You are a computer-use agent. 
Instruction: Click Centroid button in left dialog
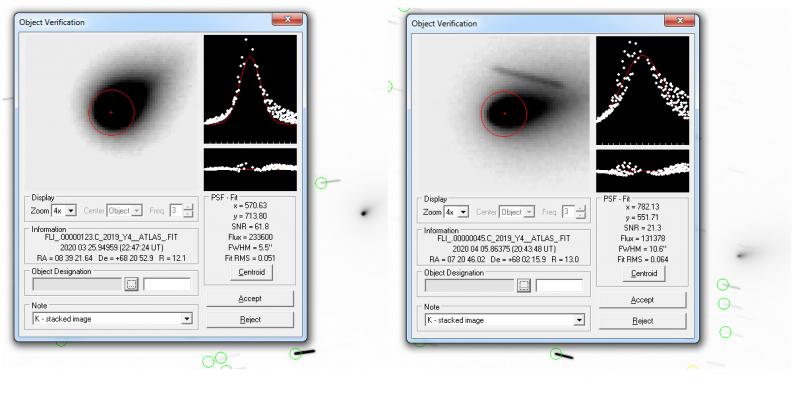click(x=252, y=272)
